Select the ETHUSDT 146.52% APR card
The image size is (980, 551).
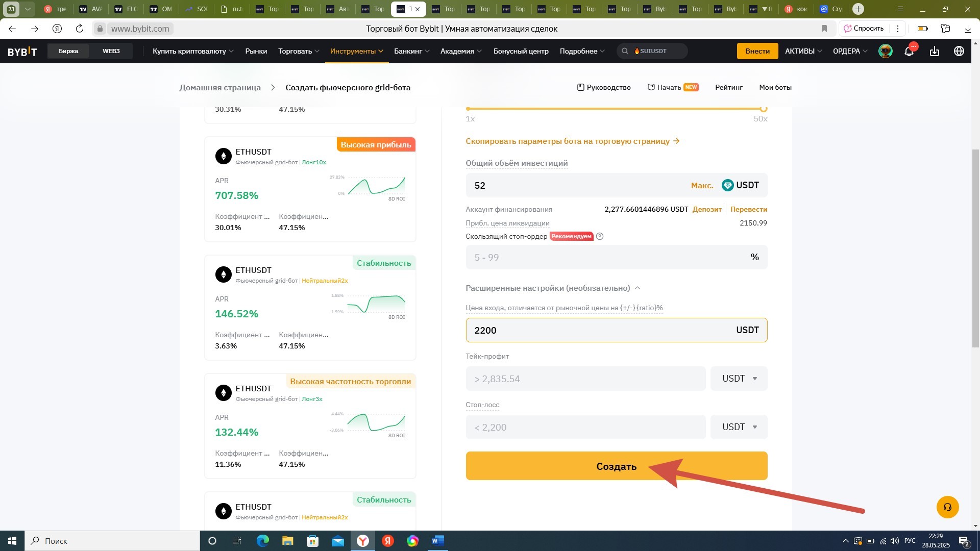tap(310, 308)
